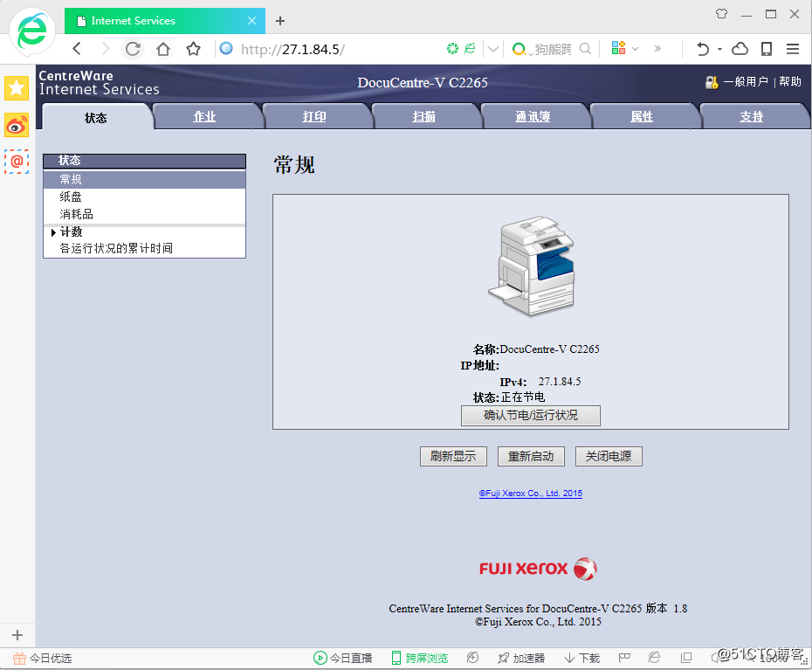Expand the extensions dropdown chevron
This screenshot has width=812, height=670.
[x=636, y=49]
